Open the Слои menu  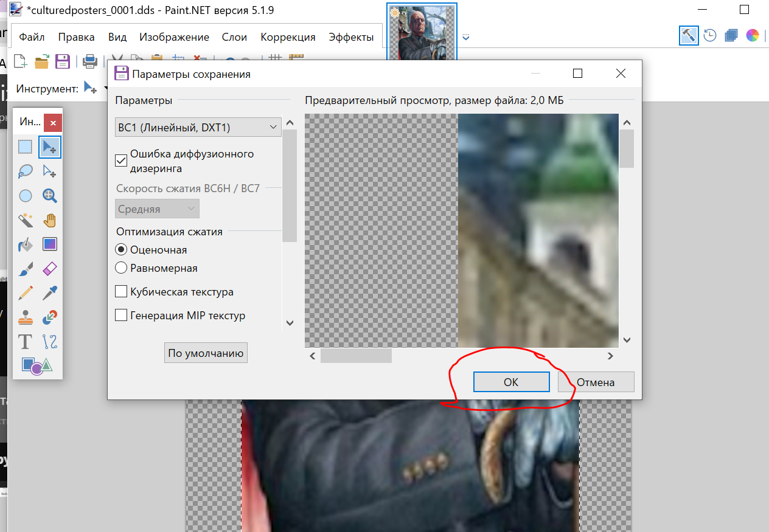click(x=234, y=37)
